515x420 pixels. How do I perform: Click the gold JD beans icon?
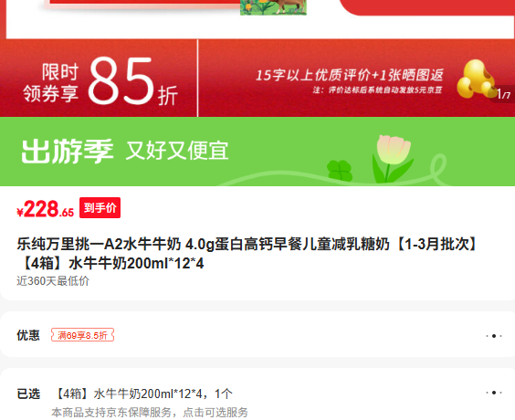click(x=476, y=79)
